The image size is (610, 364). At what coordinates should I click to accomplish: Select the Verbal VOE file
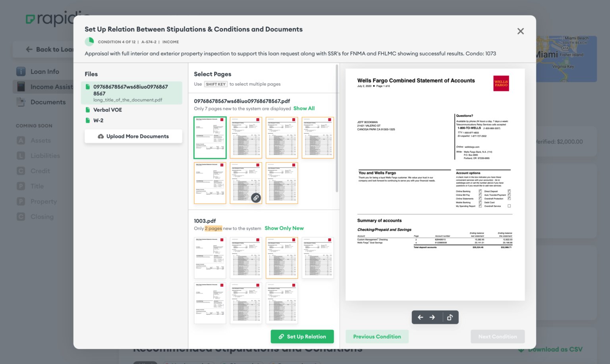(x=108, y=110)
